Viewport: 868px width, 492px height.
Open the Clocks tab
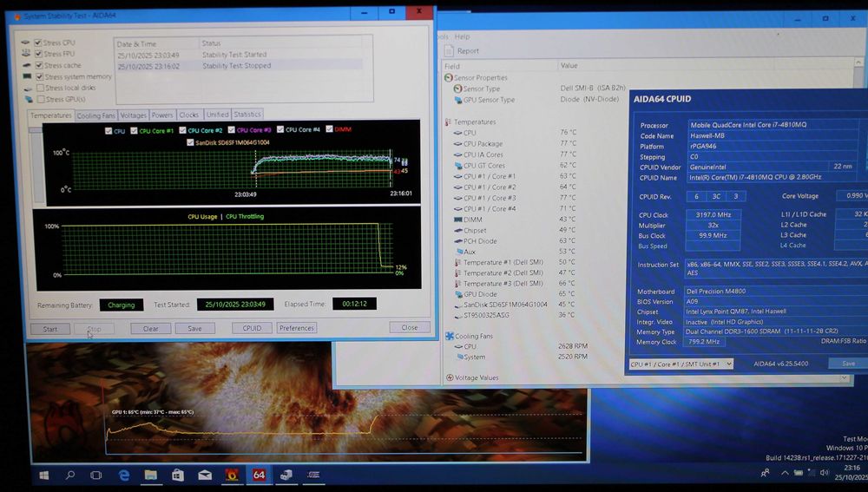[x=188, y=115]
